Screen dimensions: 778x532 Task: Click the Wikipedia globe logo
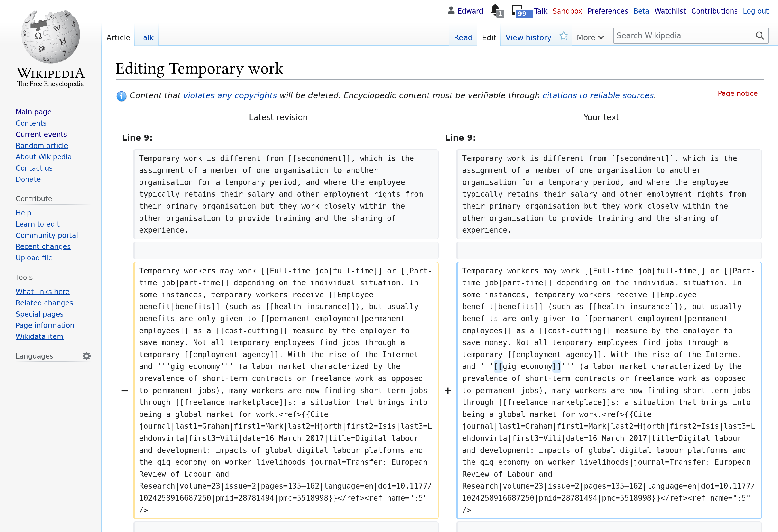point(51,37)
